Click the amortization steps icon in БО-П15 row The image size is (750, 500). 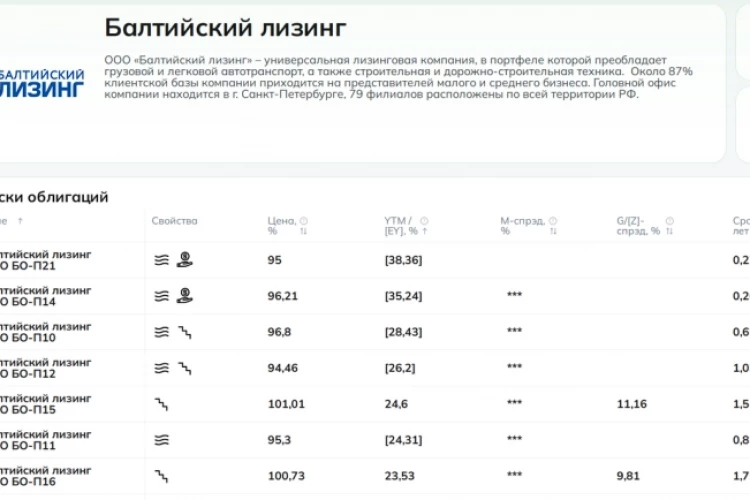[161, 404]
